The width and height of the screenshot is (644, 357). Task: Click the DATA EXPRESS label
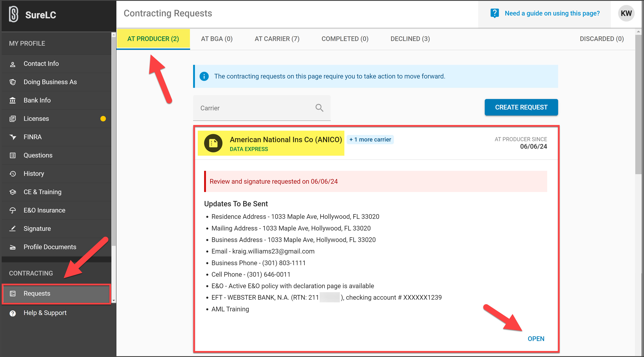pos(249,149)
